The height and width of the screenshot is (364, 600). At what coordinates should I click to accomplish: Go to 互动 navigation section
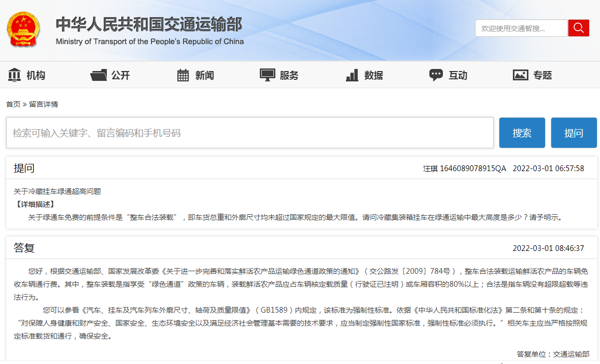(458, 76)
